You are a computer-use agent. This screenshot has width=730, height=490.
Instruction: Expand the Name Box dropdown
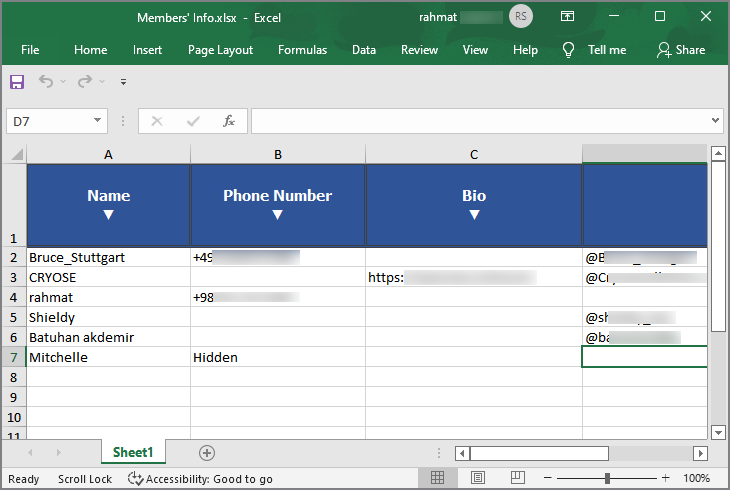pyautogui.click(x=97, y=121)
